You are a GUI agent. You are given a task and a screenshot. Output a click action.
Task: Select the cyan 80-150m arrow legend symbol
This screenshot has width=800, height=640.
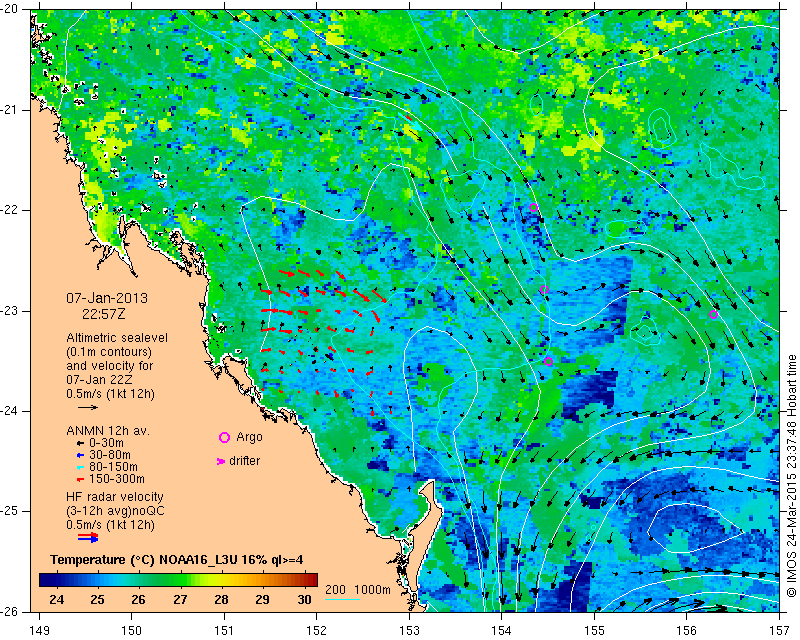[x=80, y=467]
